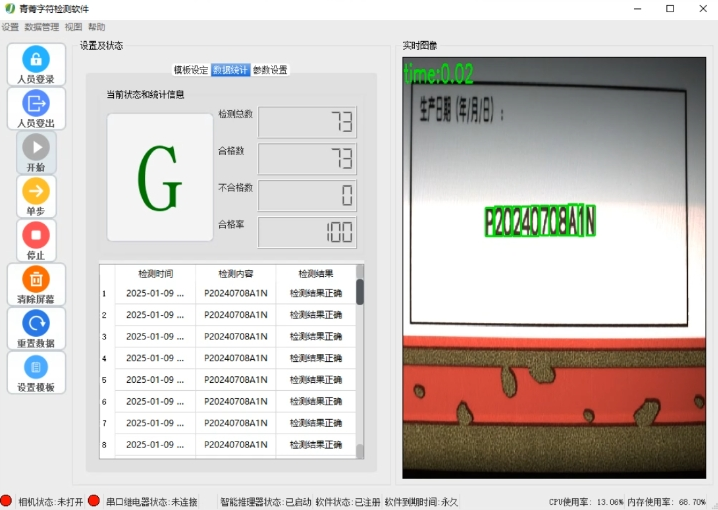This screenshot has height=510, width=718.
Task: Click the 检测时间 column header
Action: click(x=155, y=273)
